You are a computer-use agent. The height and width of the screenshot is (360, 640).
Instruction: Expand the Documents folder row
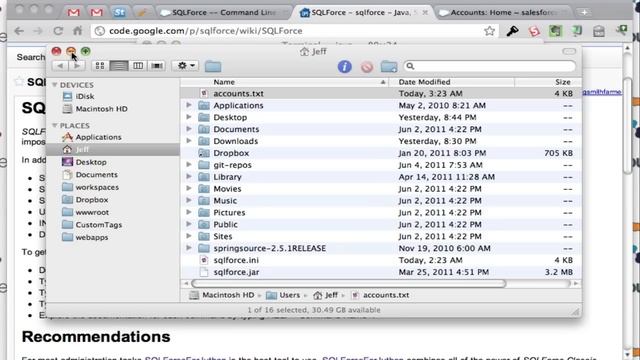(189, 129)
